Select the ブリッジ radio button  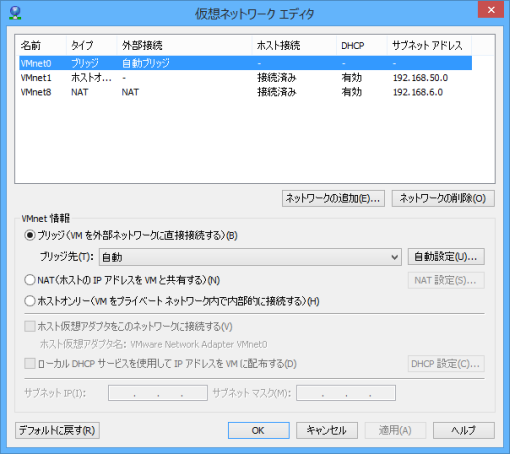pos(30,235)
